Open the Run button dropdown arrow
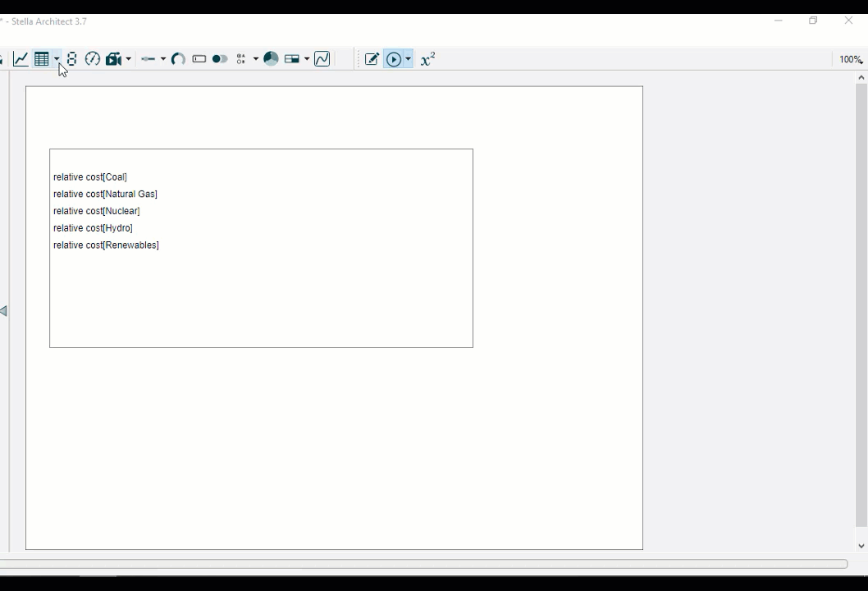The width and height of the screenshot is (868, 591). click(x=408, y=59)
